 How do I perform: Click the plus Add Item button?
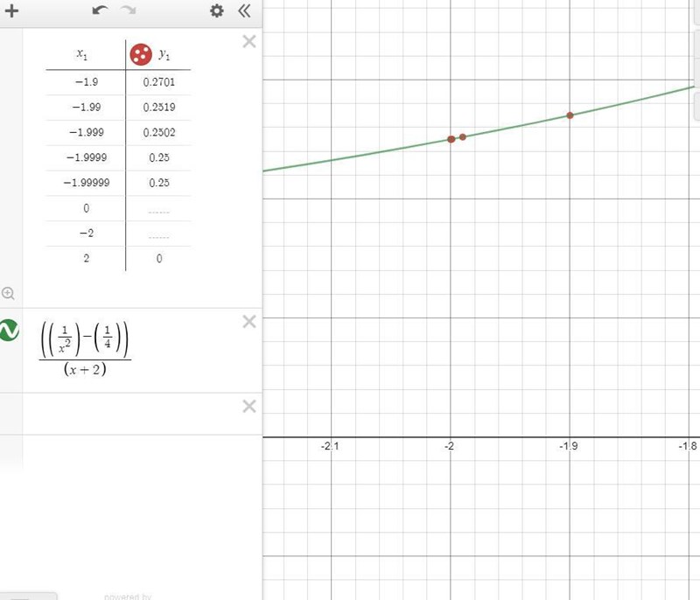[x=12, y=12]
